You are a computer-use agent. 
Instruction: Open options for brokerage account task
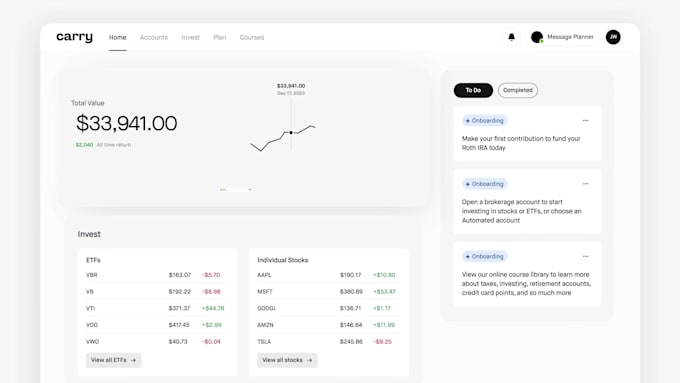(585, 184)
